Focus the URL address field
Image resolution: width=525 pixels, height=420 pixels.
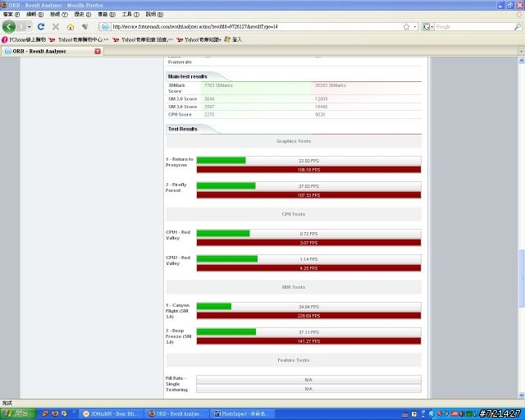(x=256, y=26)
